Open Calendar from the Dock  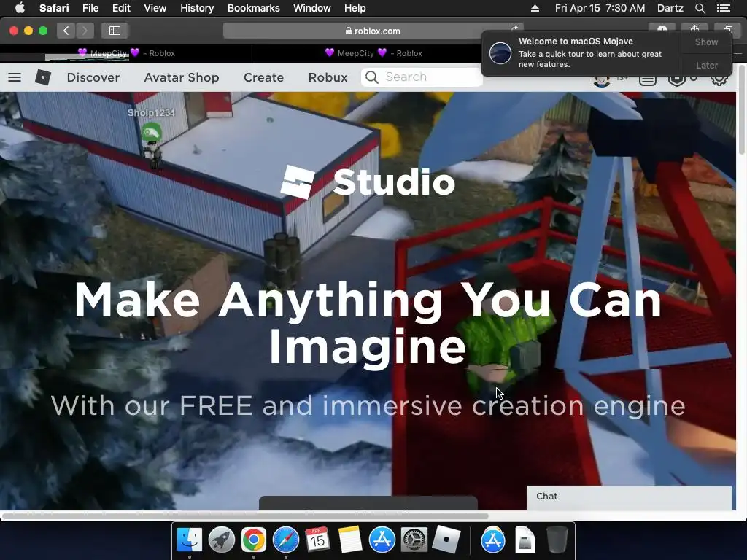tap(318, 540)
